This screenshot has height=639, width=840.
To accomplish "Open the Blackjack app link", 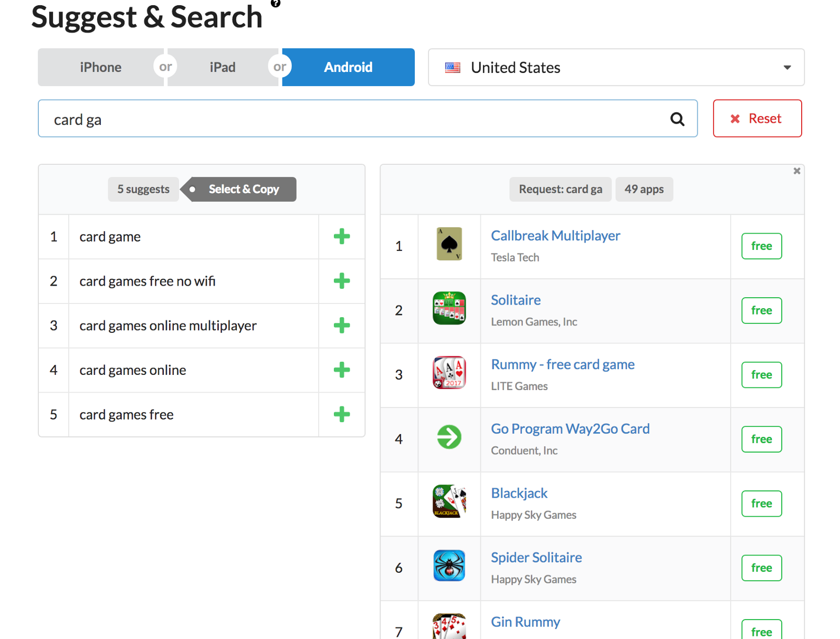I will coord(519,493).
